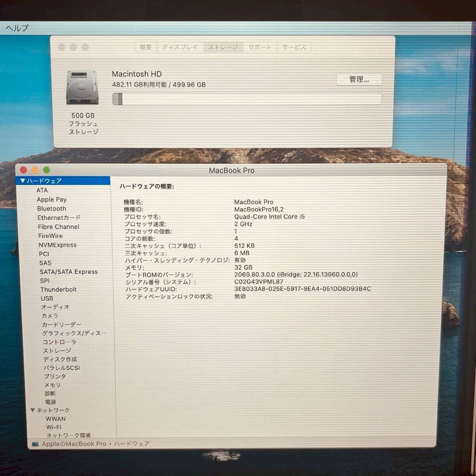Click the MacBook Pro window title bar
The height and width of the screenshot is (476, 476).
[x=232, y=171]
